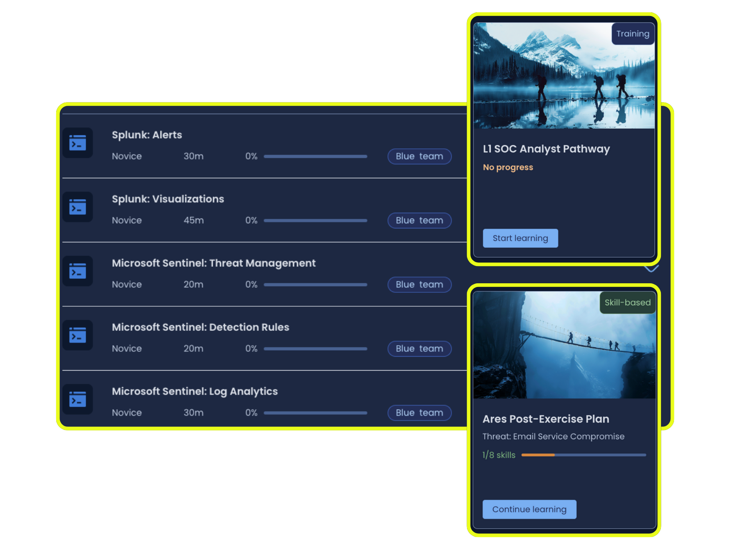Click Novice level on Splunk: Alerts row
The height and width of the screenshot is (560, 747).
[x=127, y=156]
